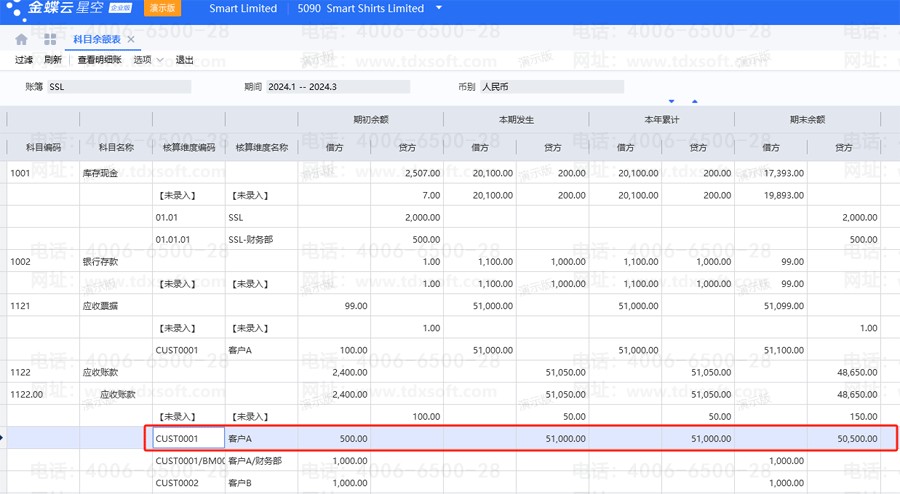Click the 账簿 field showing SSL
Screen dimensions: 900x494
pos(118,87)
